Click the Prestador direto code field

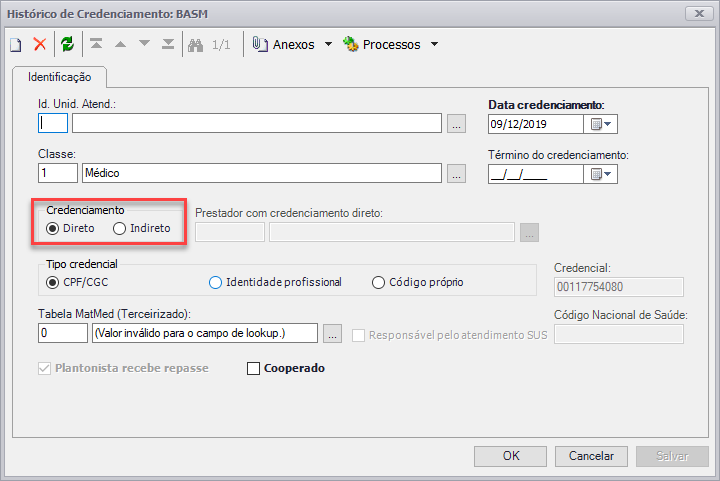tap(230, 232)
